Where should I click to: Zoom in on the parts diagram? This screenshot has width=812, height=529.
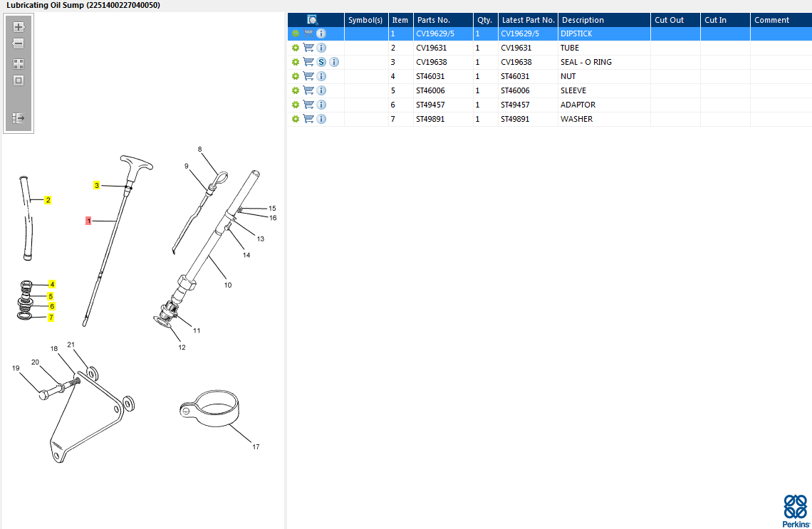(19, 27)
